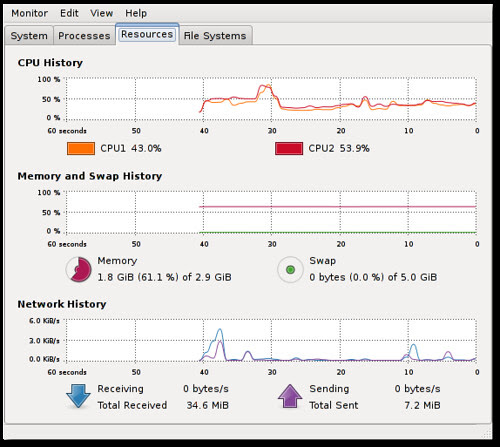500x447 pixels.
Task: Click the red CPU2 color swatch
Action: point(289,148)
